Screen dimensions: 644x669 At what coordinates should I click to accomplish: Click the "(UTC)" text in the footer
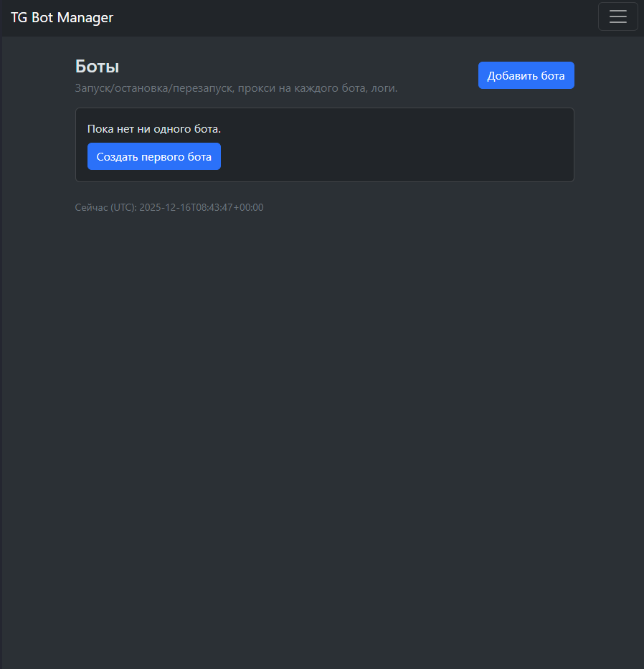(123, 207)
